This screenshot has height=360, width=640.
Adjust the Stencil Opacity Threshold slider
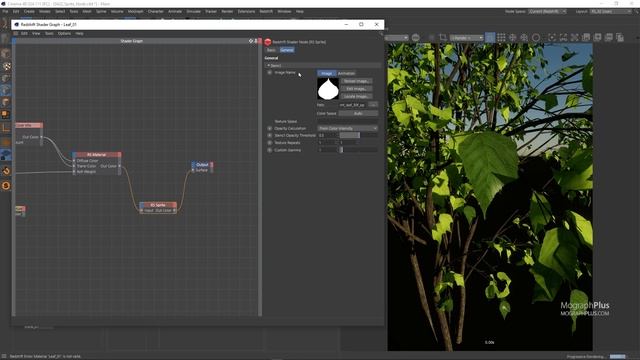tap(358, 135)
